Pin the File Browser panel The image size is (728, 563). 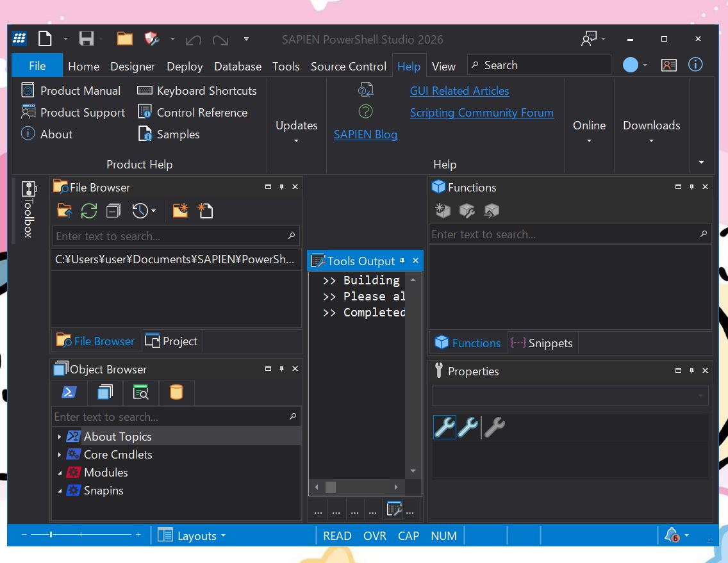281,186
